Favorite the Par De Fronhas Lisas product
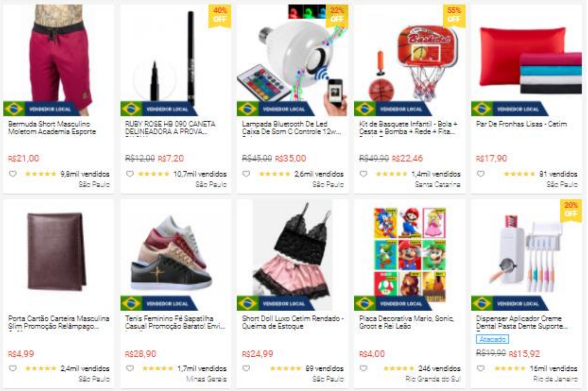Viewport: 588px width, 391px height. [480, 174]
